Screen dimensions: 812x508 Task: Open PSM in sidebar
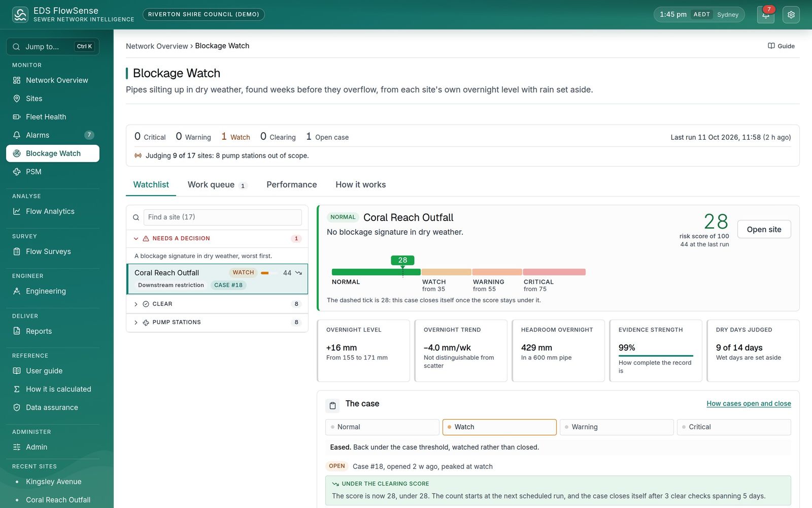coord(53,172)
